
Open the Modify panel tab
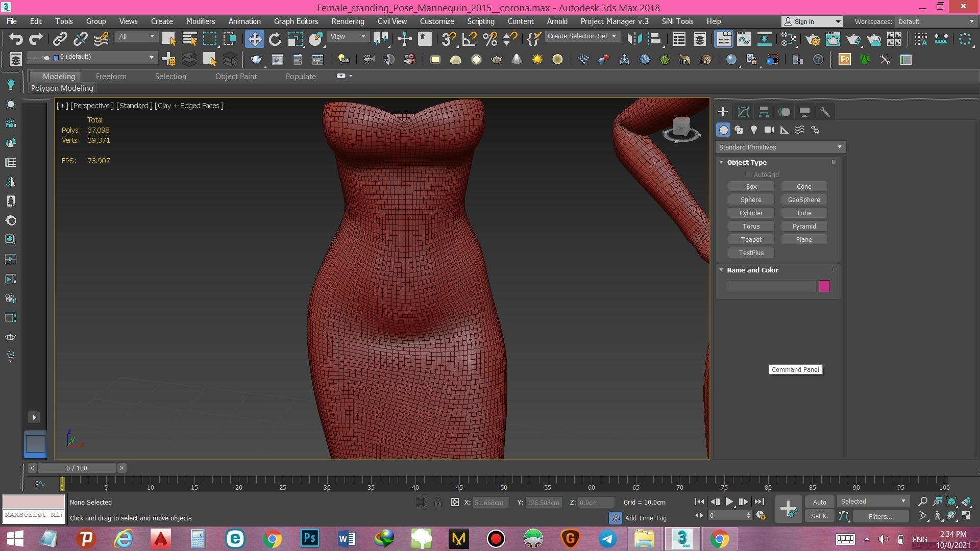point(743,112)
